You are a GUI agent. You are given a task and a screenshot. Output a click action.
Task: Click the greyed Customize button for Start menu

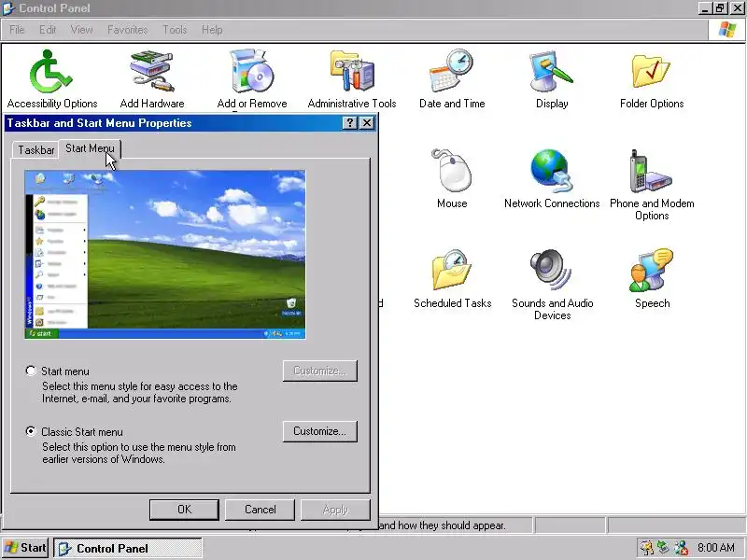319,371
